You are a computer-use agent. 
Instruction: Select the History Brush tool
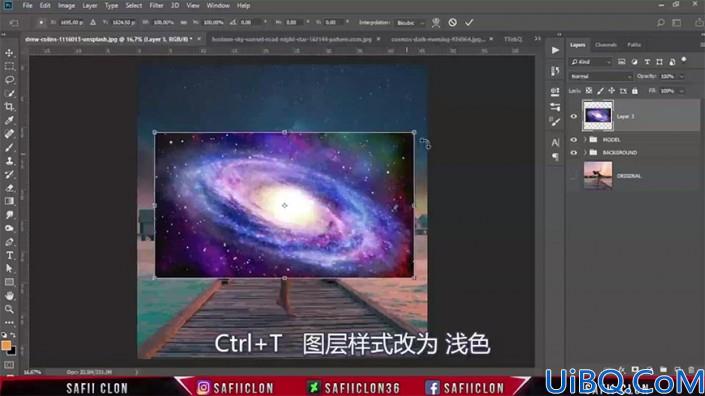coord(9,174)
